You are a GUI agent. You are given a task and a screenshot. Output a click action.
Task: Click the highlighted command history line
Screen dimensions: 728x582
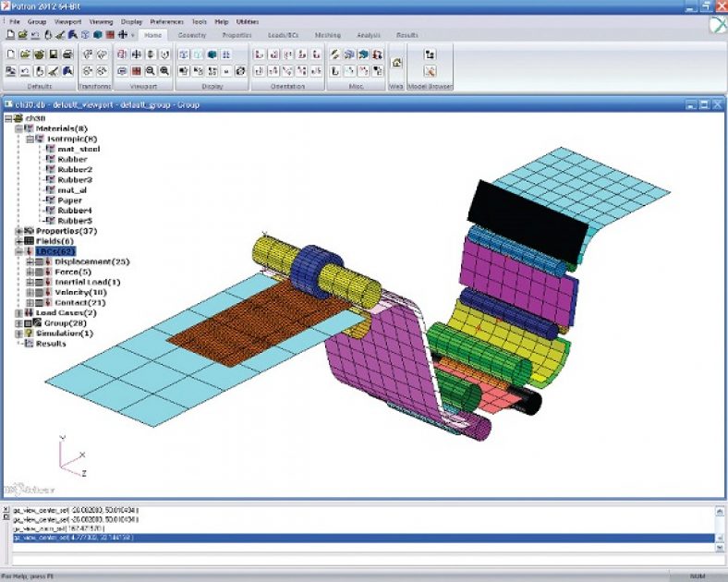363,538
